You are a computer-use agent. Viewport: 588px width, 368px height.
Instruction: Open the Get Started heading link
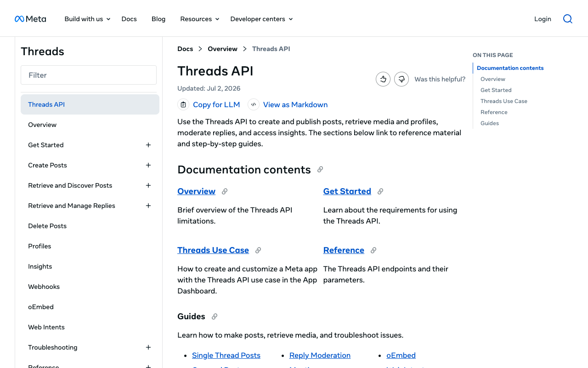(x=347, y=191)
